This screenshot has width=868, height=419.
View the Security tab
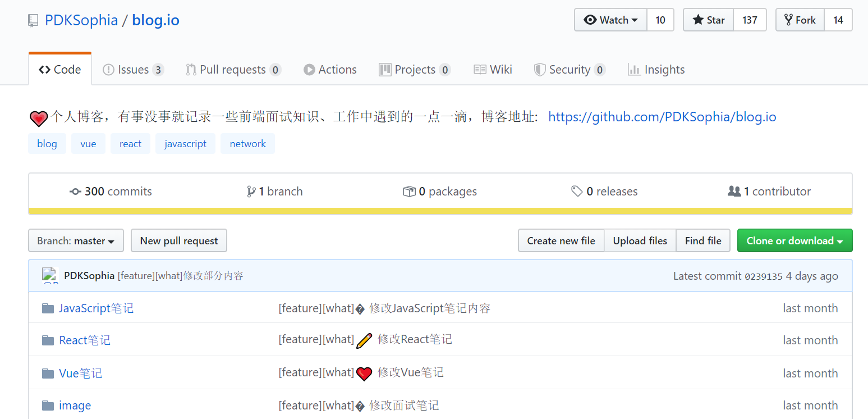pos(570,70)
